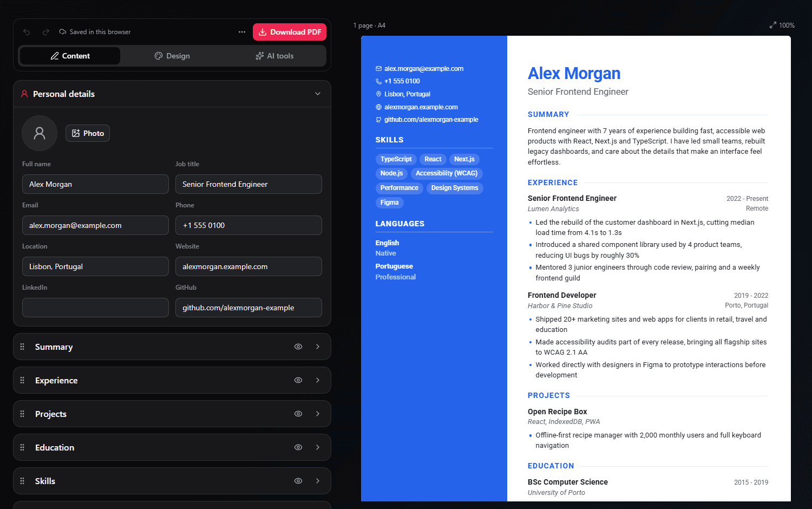The height and width of the screenshot is (509, 812).
Task: Click the empty LinkedIn input field
Action: (x=95, y=308)
